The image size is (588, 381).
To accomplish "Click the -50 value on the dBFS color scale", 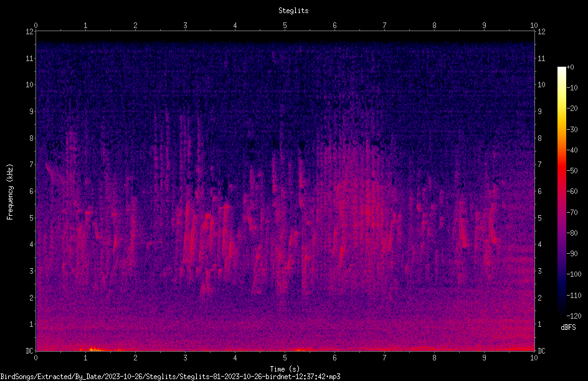I will pos(572,170).
